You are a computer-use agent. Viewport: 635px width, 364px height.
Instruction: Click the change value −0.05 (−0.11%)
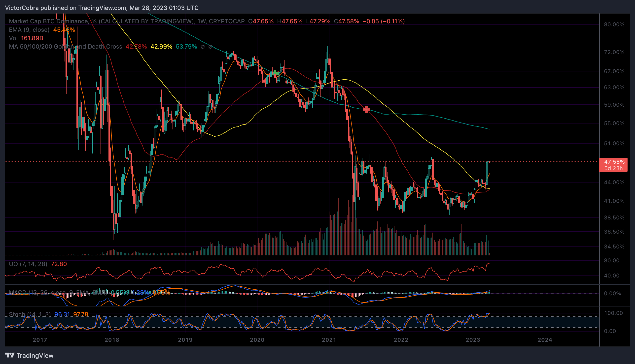tap(384, 21)
